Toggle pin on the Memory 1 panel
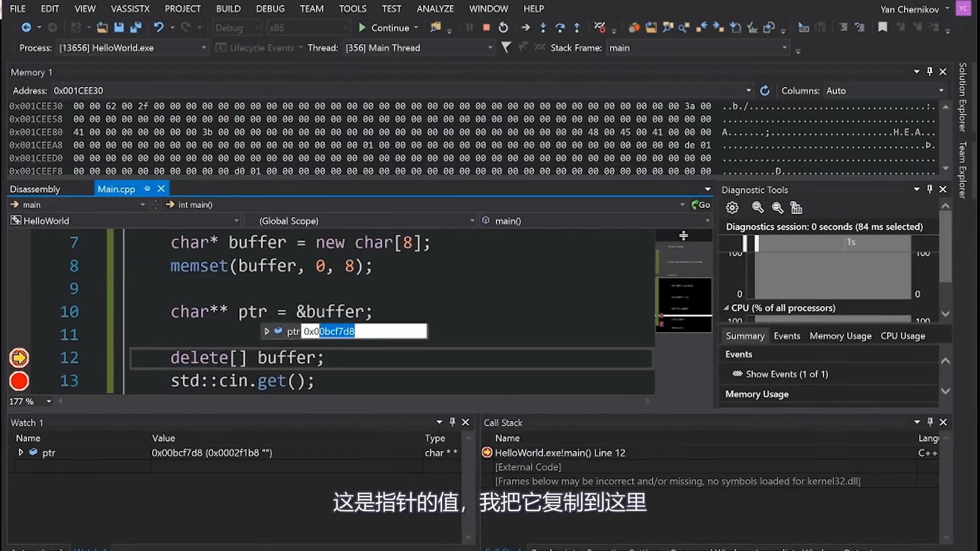 [x=929, y=72]
